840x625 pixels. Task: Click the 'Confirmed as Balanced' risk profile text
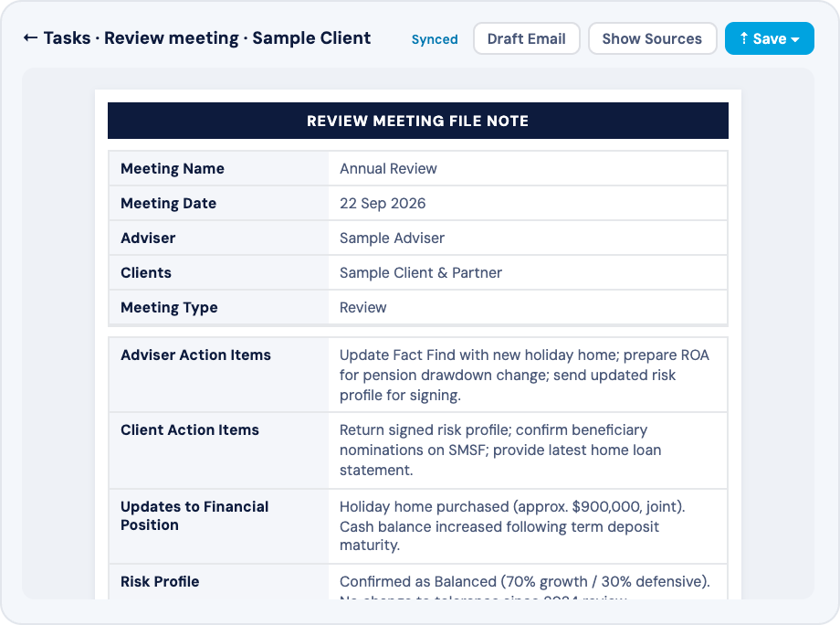pos(525,587)
